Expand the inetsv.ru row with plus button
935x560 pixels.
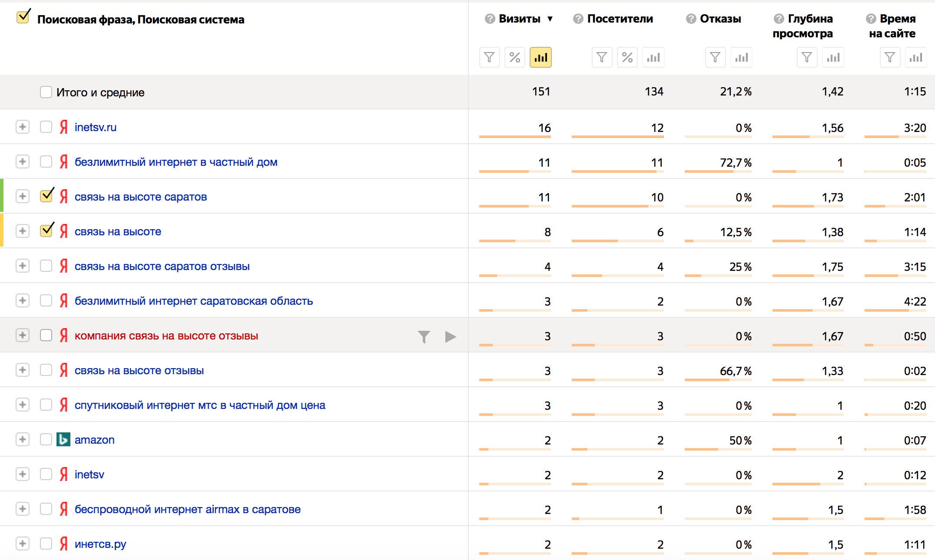[x=23, y=127]
